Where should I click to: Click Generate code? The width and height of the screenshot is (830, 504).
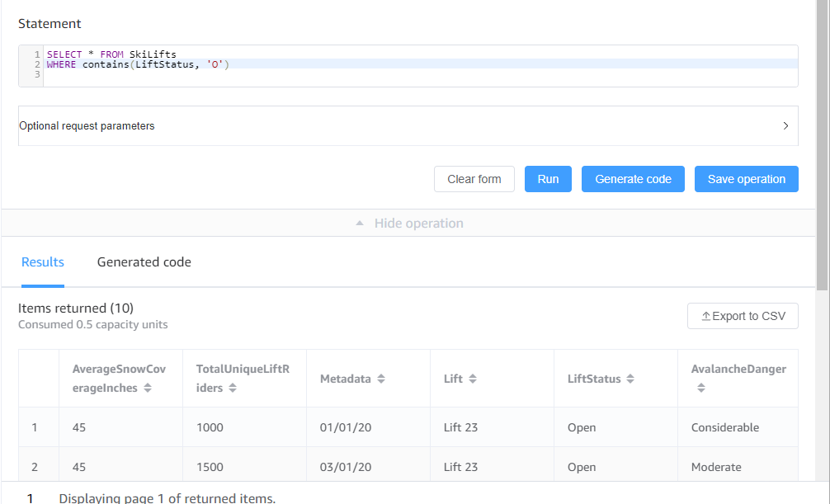tap(633, 178)
